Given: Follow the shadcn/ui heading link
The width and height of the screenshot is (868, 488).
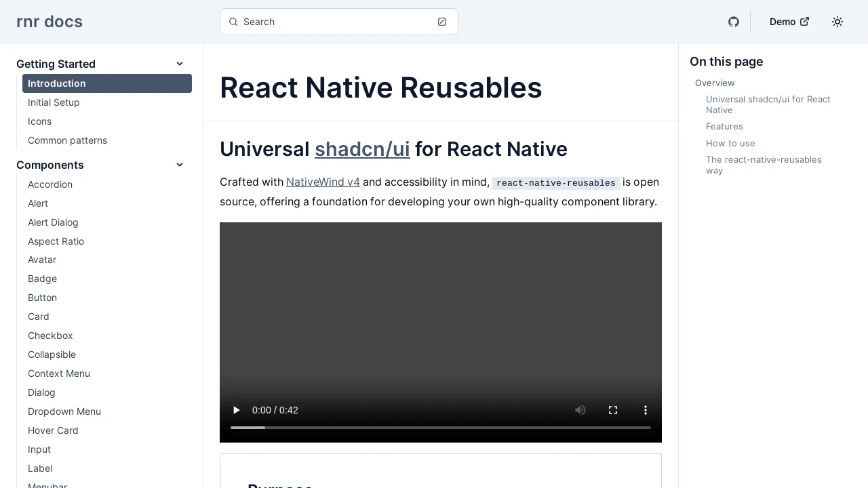Looking at the screenshot, I should [x=362, y=149].
